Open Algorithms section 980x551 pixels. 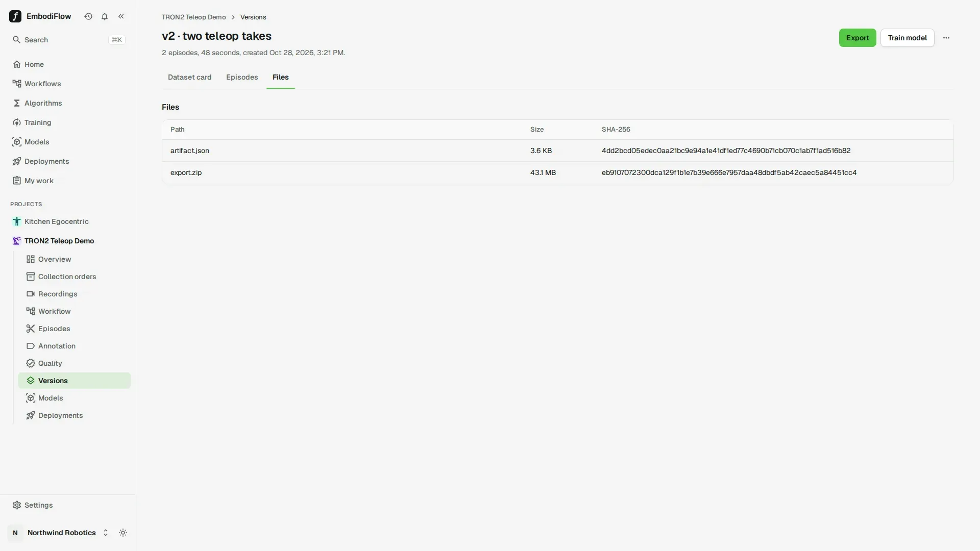pos(67,103)
